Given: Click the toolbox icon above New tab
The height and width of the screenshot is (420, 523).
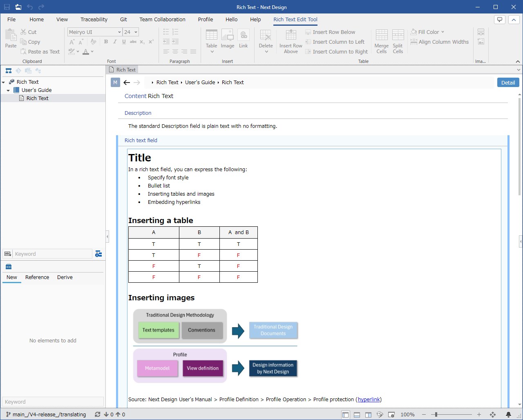Looking at the screenshot, I should tap(8, 267).
